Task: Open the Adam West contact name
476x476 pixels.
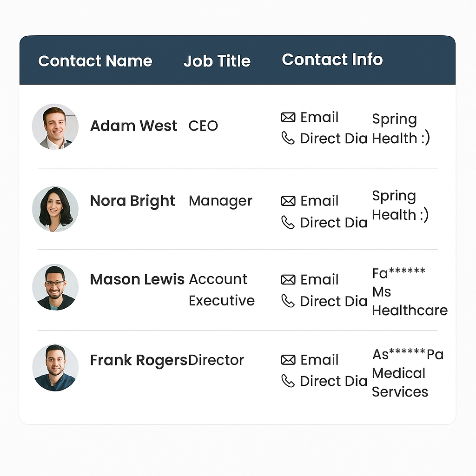Action: pyautogui.click(x=133, y=126)
